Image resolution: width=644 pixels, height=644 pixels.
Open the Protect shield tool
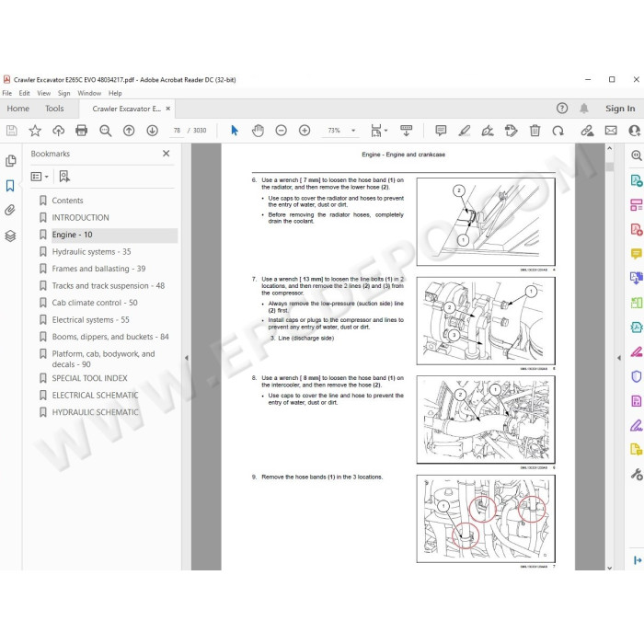(x=637, y=376)
